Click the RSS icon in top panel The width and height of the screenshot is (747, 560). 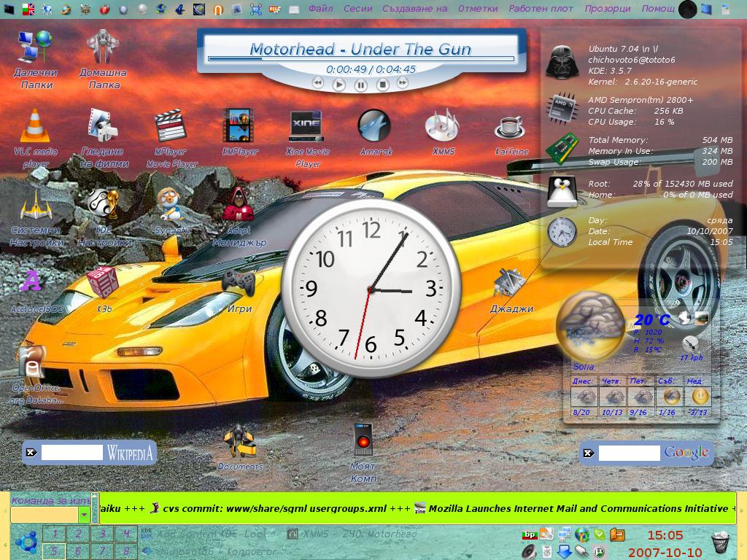[275, 9]
